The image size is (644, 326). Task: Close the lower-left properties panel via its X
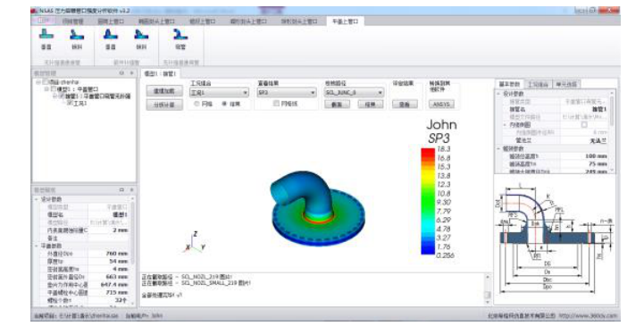tap(131, 190)
